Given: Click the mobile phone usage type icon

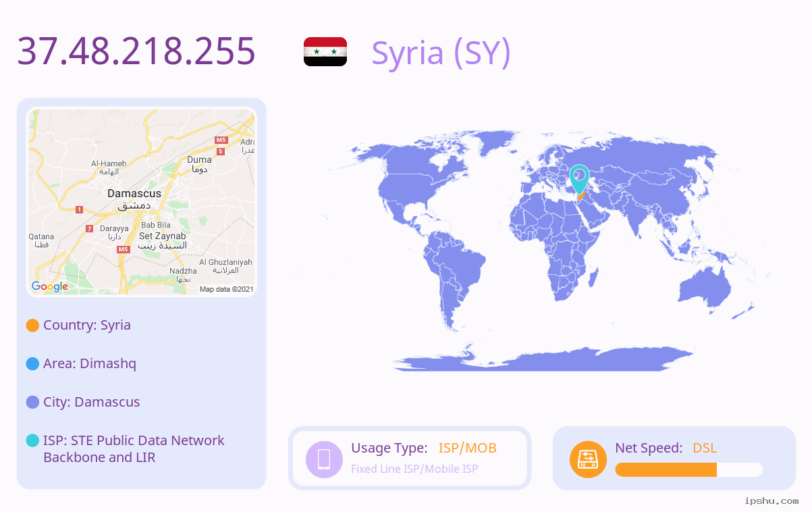Looking at the screenshot, I should click(x=324, y=459).
